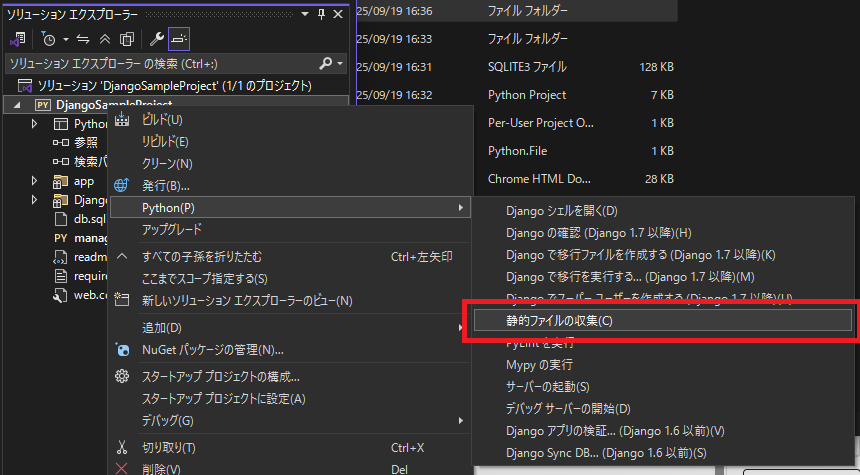Toggle the show all files icon
The width and height of the screenshot is (860, 475).
pyautogui.click(x=126, y=39)
